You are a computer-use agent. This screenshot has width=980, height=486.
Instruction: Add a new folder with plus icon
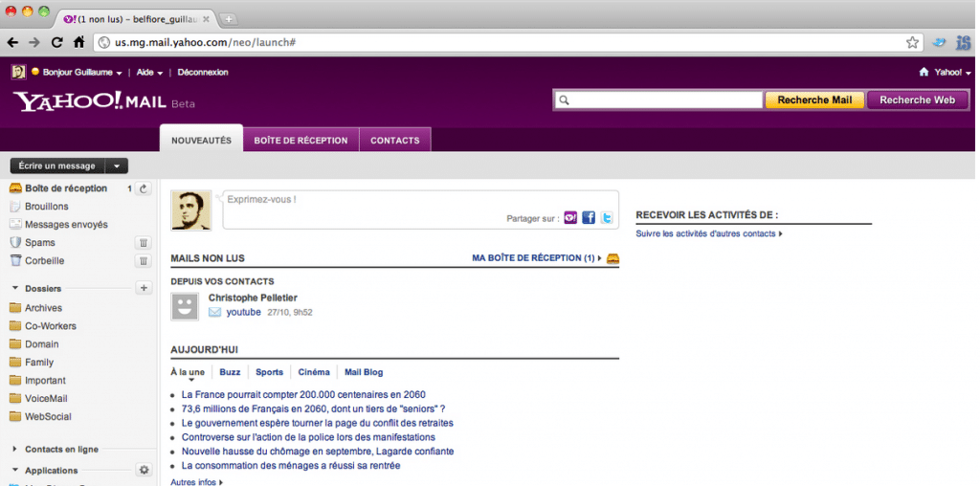coord(144,288)
